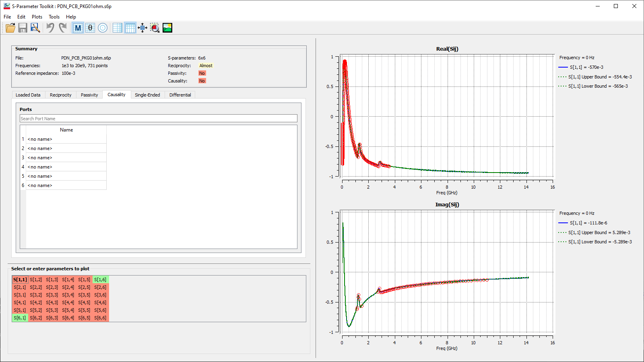Click the undo arrow icon
Image resolution: width=644 pixels, height=362 pixels.
50,28
